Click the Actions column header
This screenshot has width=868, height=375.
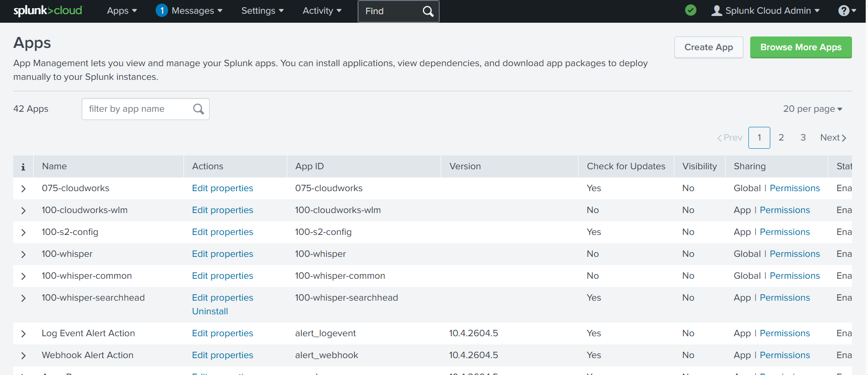(235, 166)
